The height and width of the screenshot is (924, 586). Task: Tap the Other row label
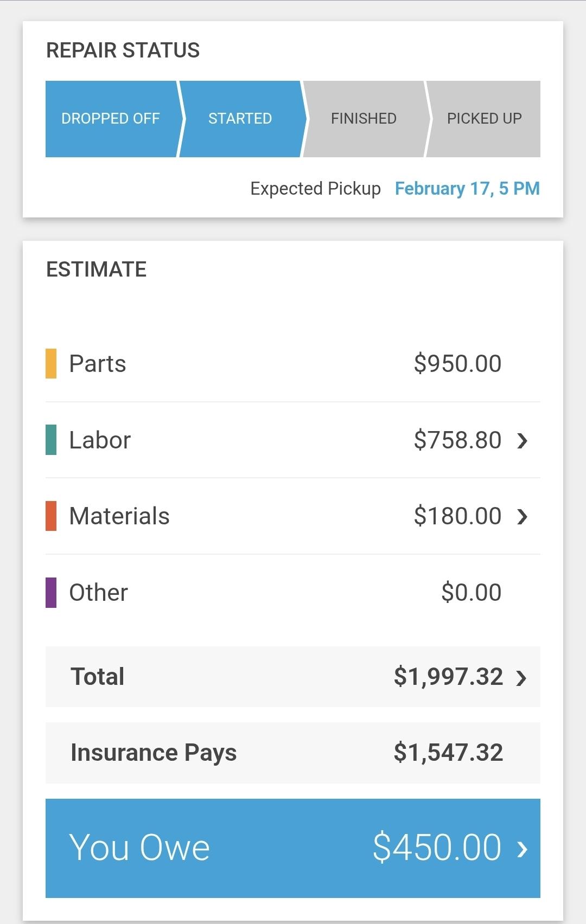99,593
